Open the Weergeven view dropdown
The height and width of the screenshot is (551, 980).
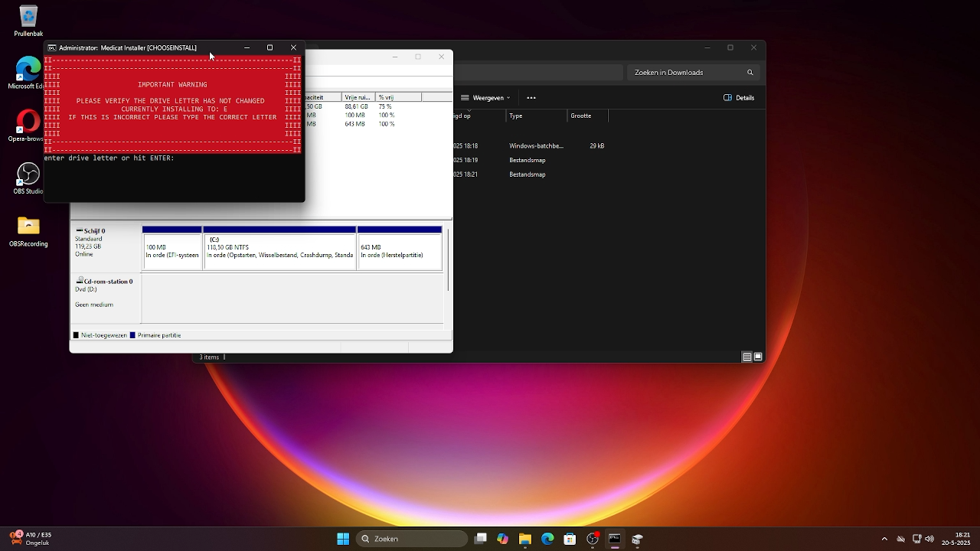pos(485,98)
